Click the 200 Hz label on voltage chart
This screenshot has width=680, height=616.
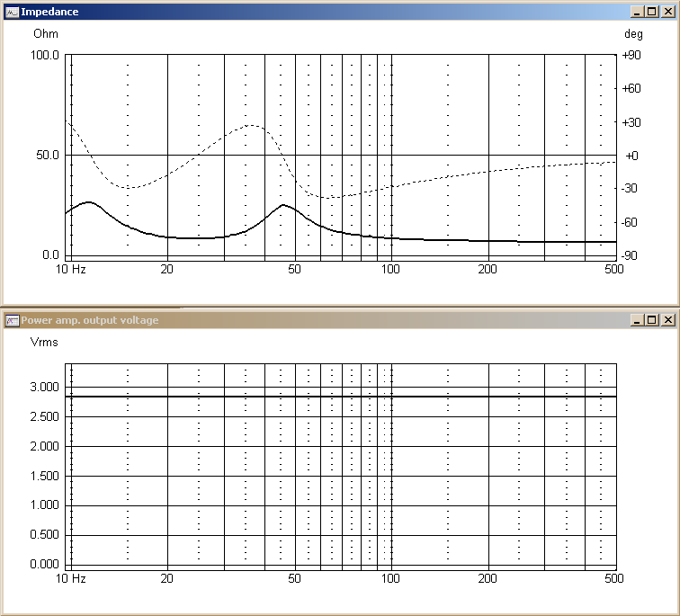[x=488, y=578]
